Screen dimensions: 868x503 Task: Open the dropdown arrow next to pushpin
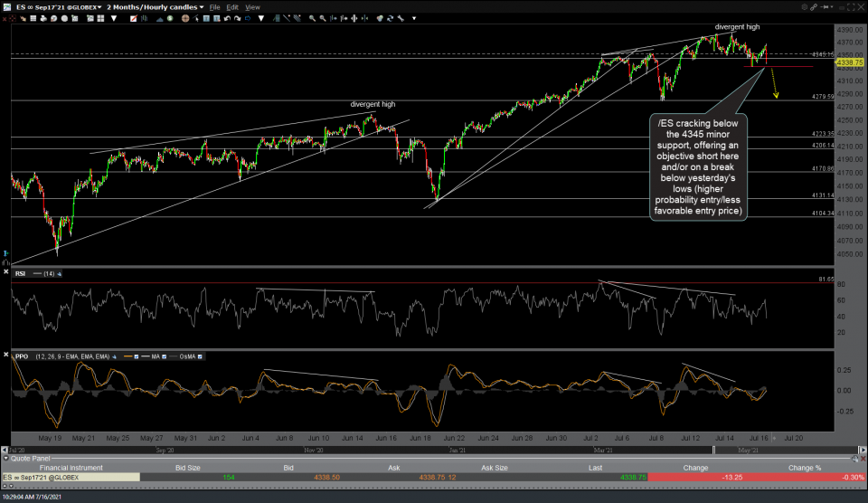pos(832,6)
